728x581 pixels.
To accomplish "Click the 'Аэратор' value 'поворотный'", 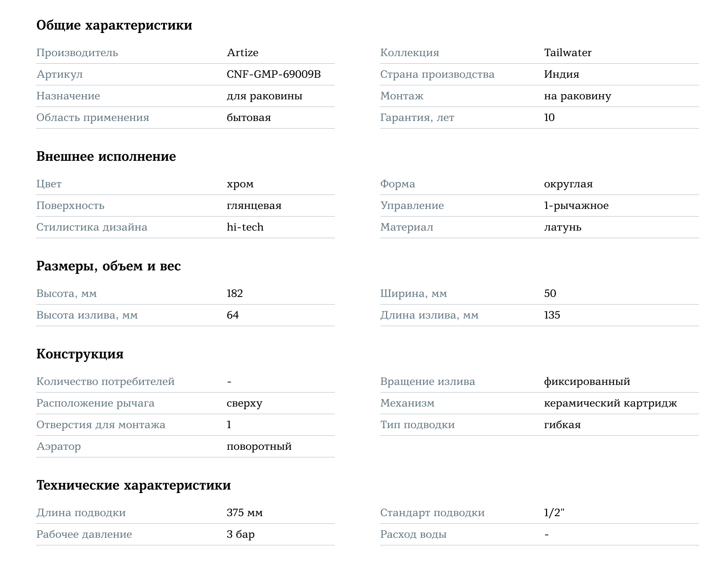I will point(259,447).
